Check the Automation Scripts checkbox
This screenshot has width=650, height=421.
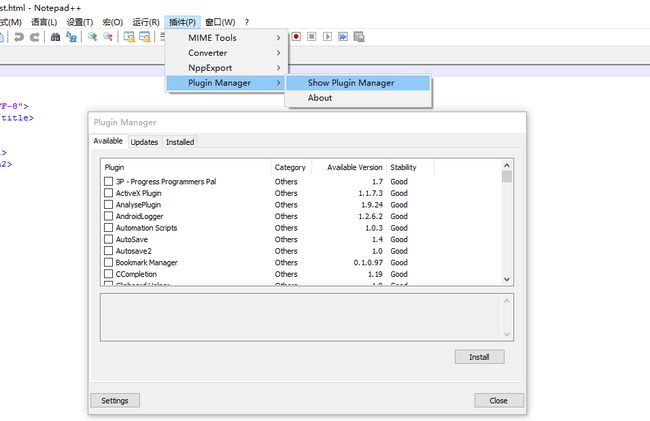point(108,228)
